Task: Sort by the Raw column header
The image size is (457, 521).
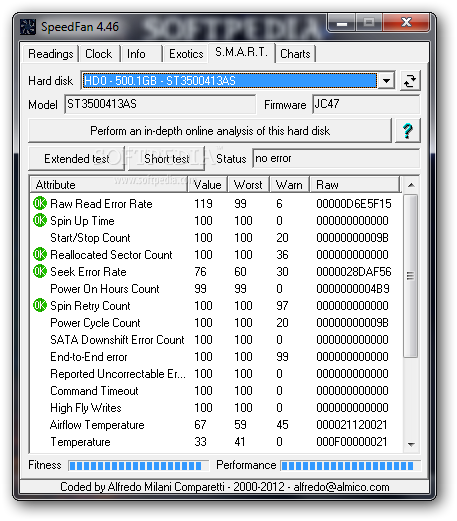Action: coord(355,185)
